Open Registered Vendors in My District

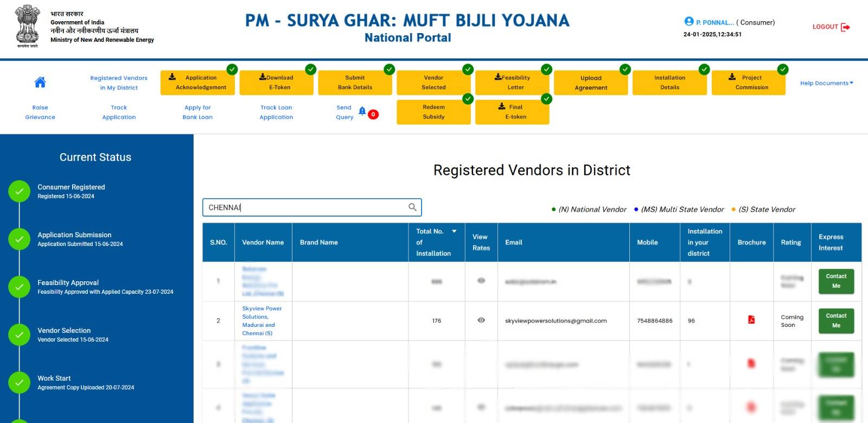coord(119,83)
